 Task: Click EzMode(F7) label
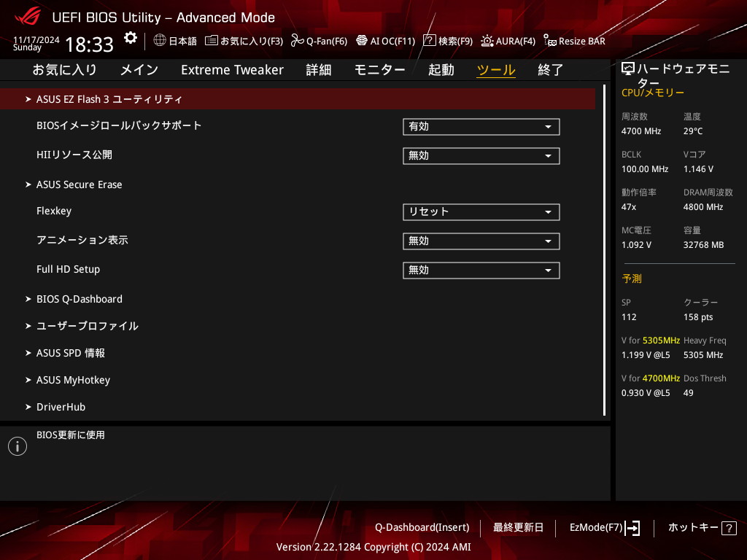(596, 528)
